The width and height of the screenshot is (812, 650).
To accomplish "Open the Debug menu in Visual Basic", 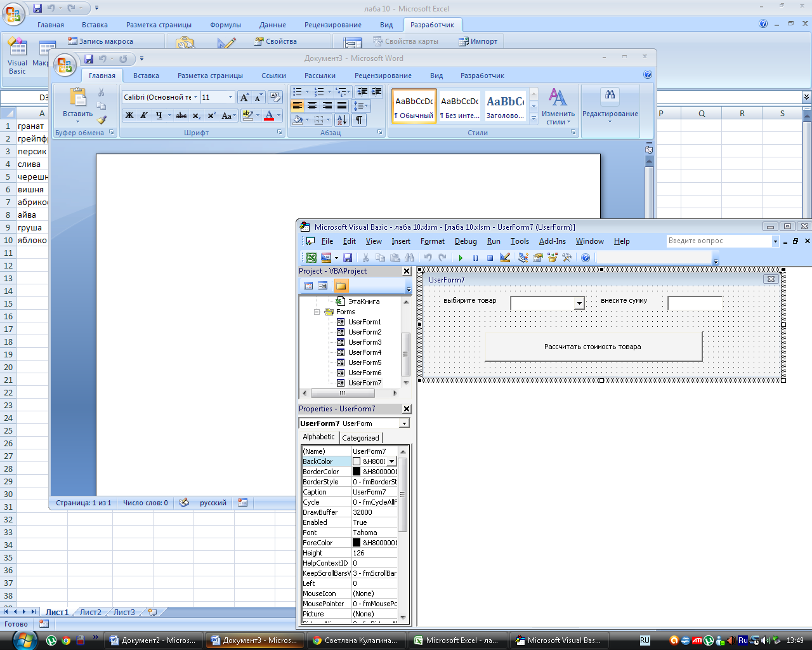I will tap(466, 241).
